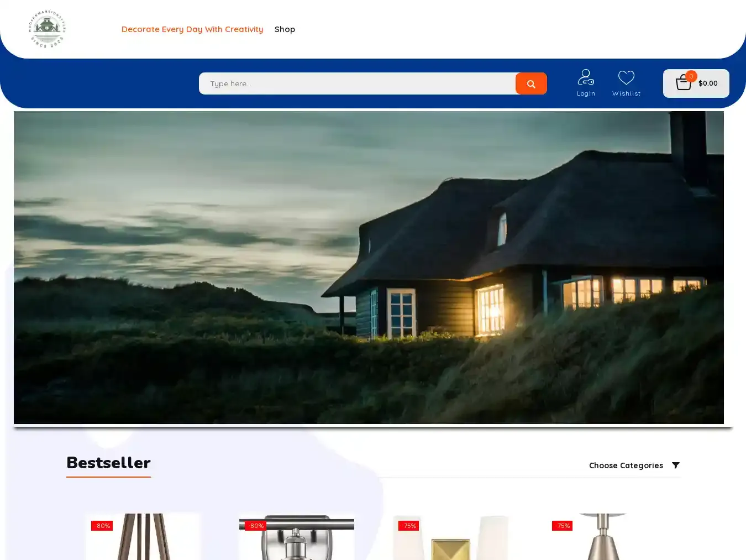
Task: Click the orange search magnifier button
Action: pos(531,83)
